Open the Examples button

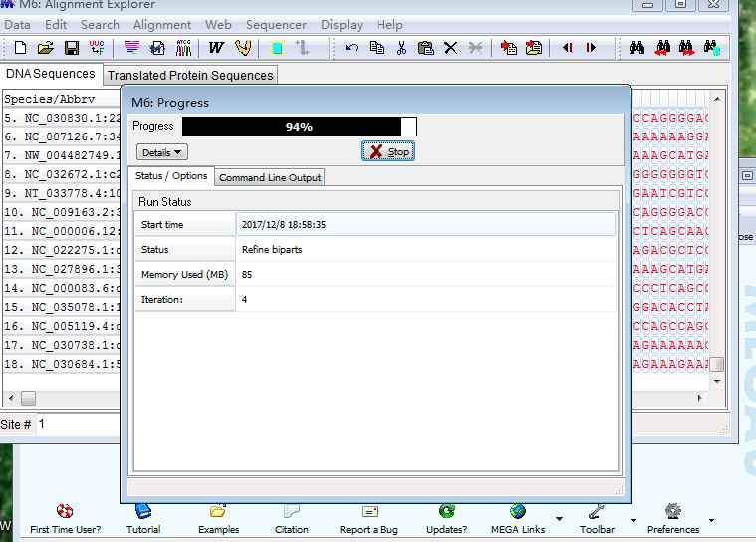[x=218, y=519]
